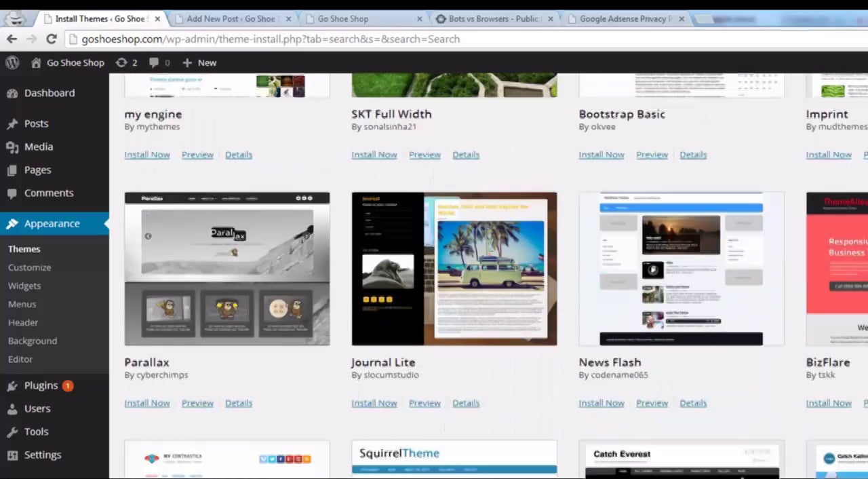This screenshot has height=479, width=868.
Task: Open the Widgets submenu item
Action: click(24, 286)
